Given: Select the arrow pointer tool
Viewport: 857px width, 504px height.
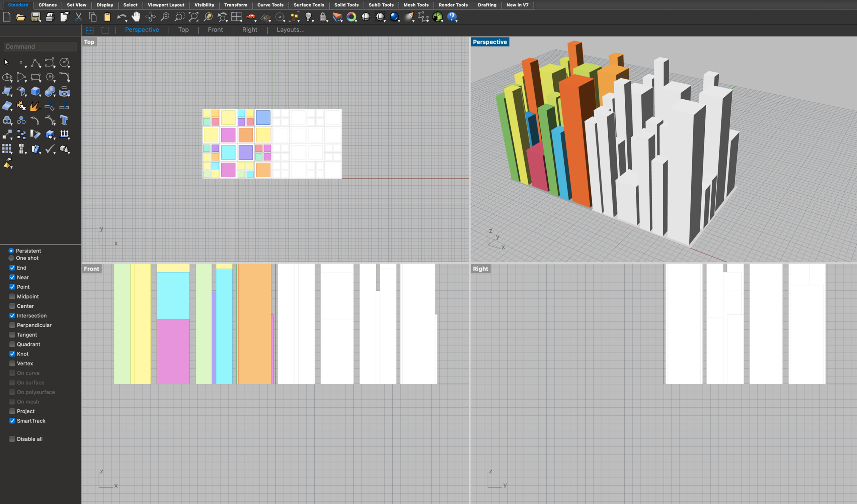Looking at the screenshot, I should [6, 63].
